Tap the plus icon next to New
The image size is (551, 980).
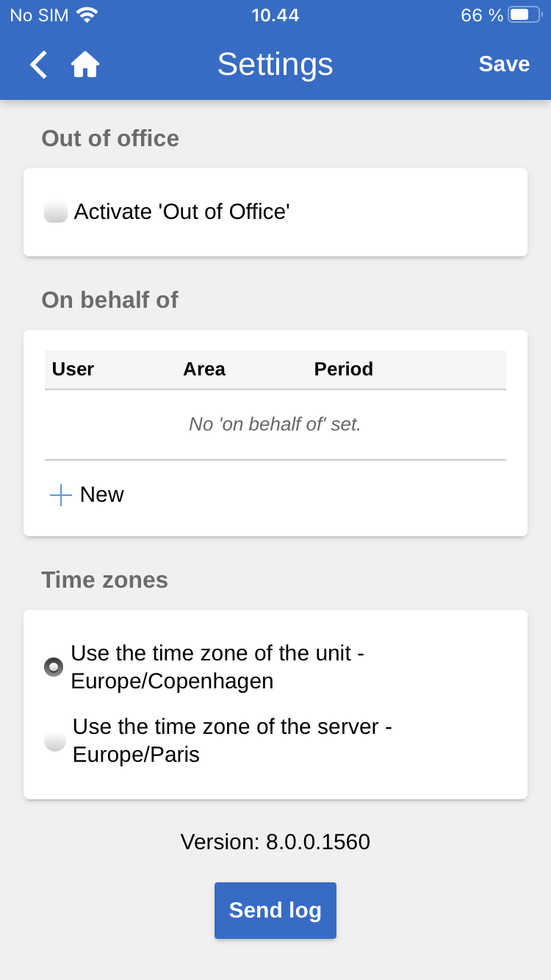click(x=60, y=494)
